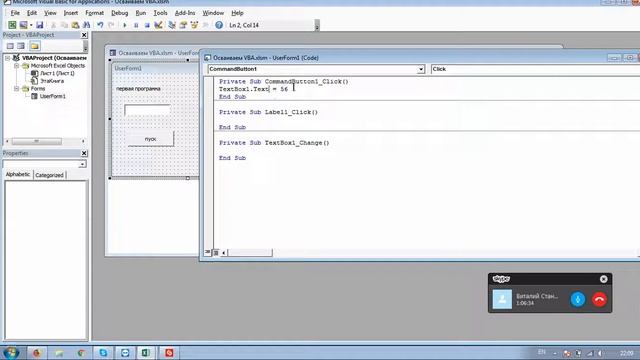Click the пуск button on UserForm1
Viewport: 640px width, 360px height.
tap(150, 139)
